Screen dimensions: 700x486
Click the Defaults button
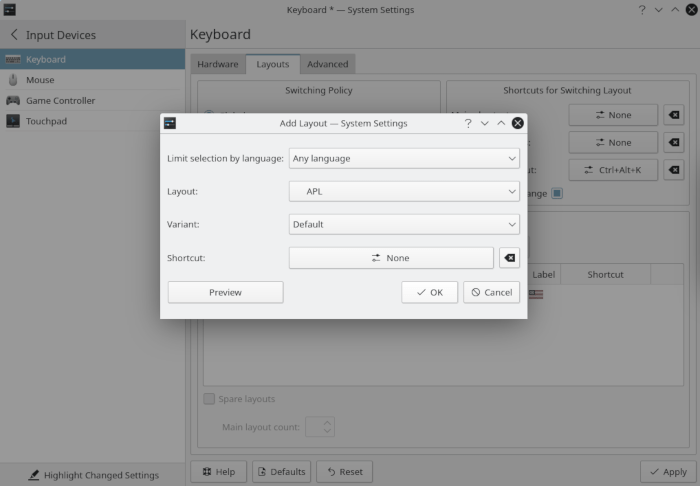tap(282, 472)
